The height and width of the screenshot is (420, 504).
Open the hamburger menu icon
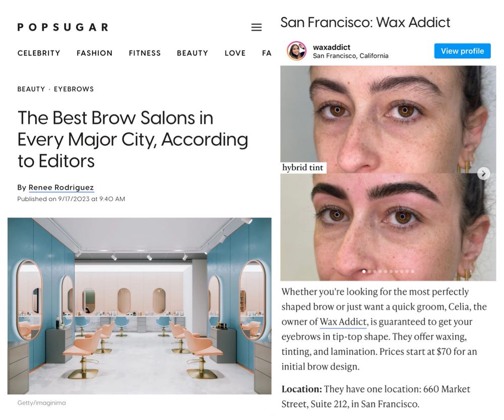click(256, 27)
